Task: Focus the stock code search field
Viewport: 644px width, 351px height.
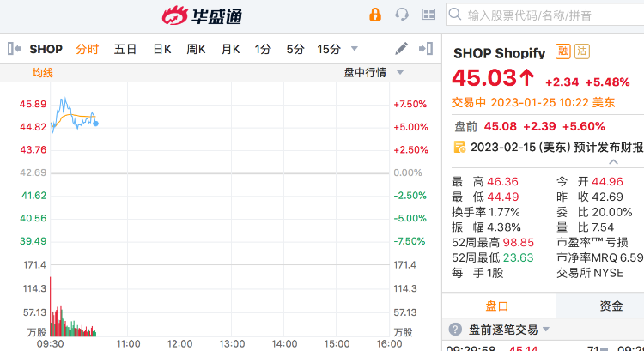Action: coord(545,15)
